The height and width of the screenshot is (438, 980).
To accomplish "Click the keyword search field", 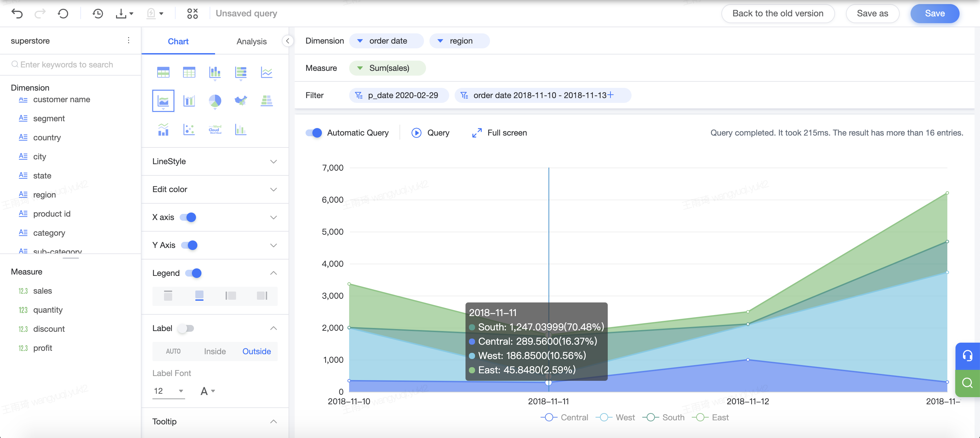I will click(x=70, y=64).
